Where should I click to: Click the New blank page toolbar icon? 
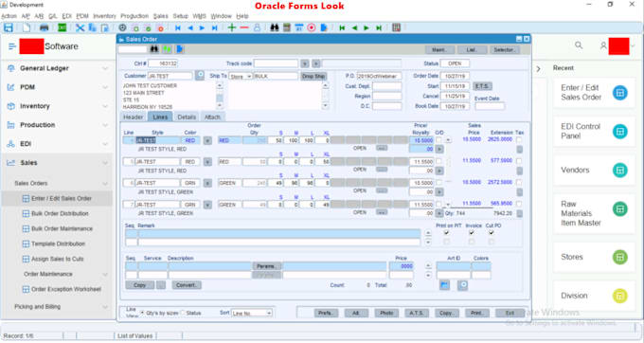point(27,27)
